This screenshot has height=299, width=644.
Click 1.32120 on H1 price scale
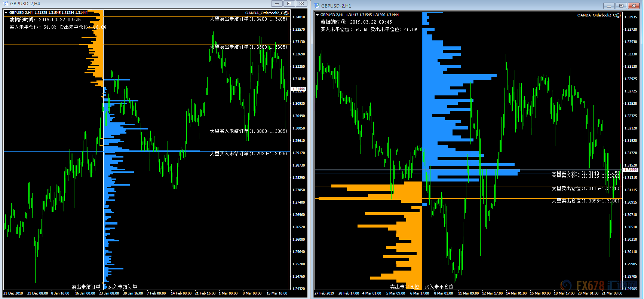pos(631,128)
